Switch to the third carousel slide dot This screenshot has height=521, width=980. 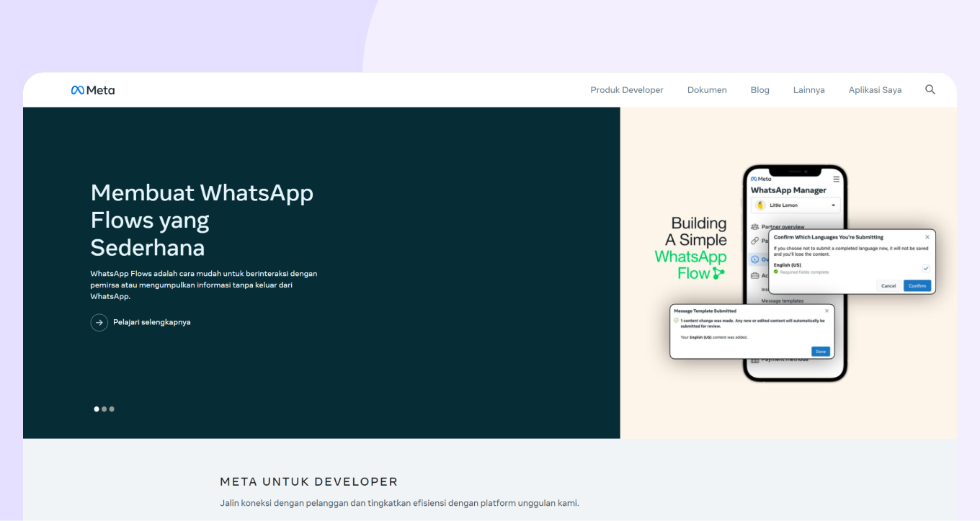(112, 409)
